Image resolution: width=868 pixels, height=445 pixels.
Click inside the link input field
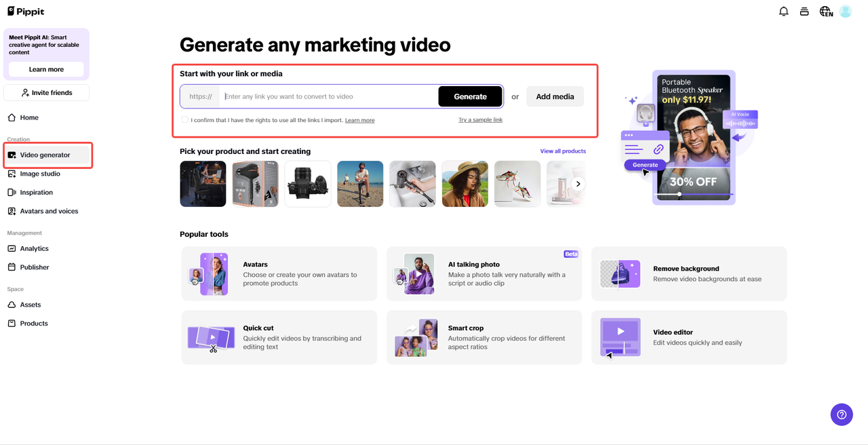pyautogui.click(x=319, y=96)
